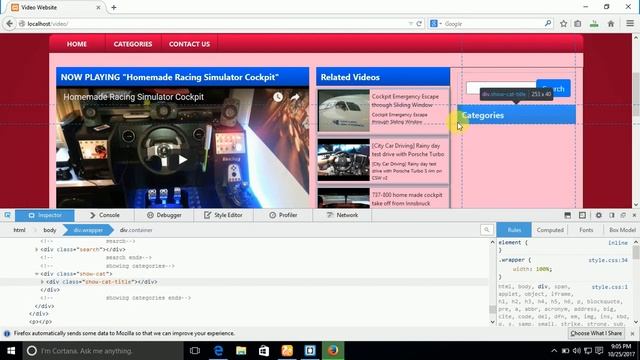The width and height of the screenshot is (640, 360).
Task: Open the Box Model sidebar tab
Action: tap(622, 230)
